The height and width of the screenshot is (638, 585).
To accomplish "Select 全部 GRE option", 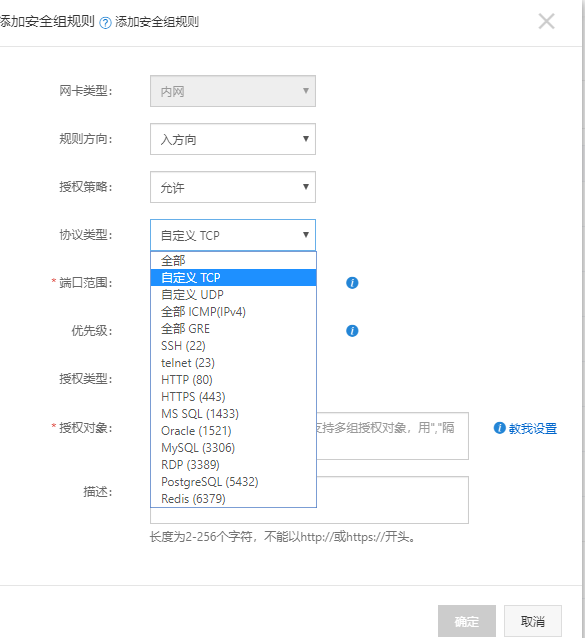I will click(x=234, y=329).
